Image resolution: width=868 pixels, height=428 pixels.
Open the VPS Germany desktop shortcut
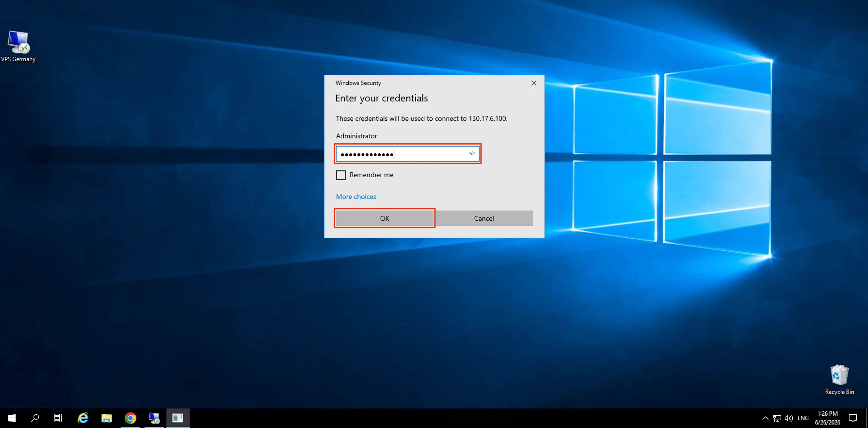point(18,46)
